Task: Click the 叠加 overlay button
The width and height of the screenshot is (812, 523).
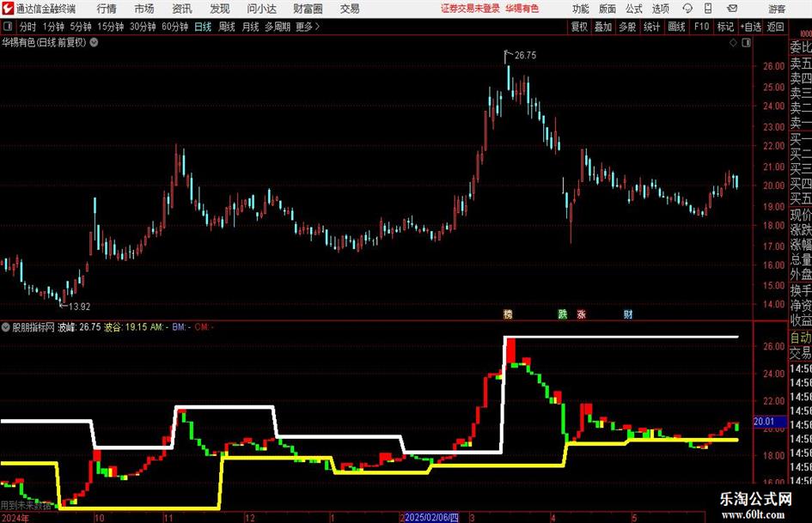Action: (x=603, y=27)
